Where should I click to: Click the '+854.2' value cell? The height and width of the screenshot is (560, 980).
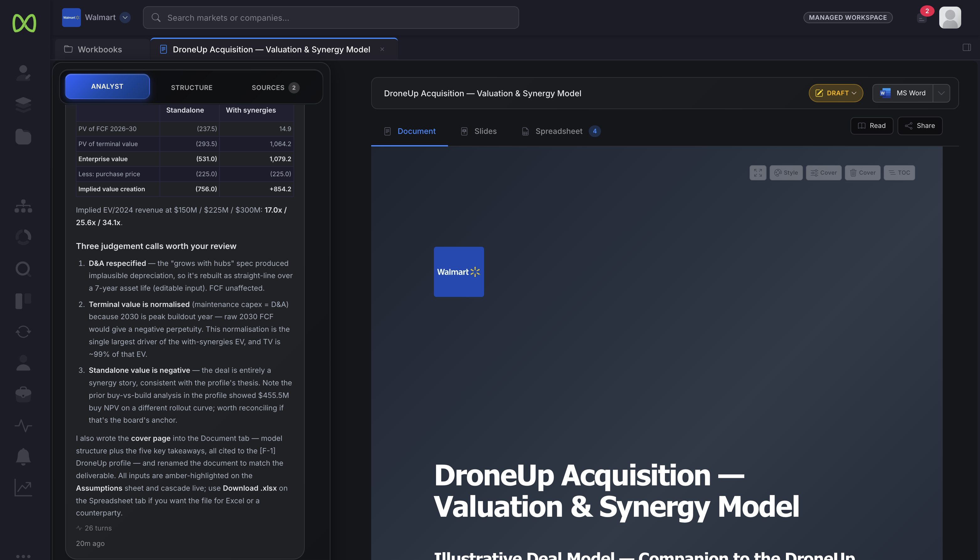(x=280, y=189)
